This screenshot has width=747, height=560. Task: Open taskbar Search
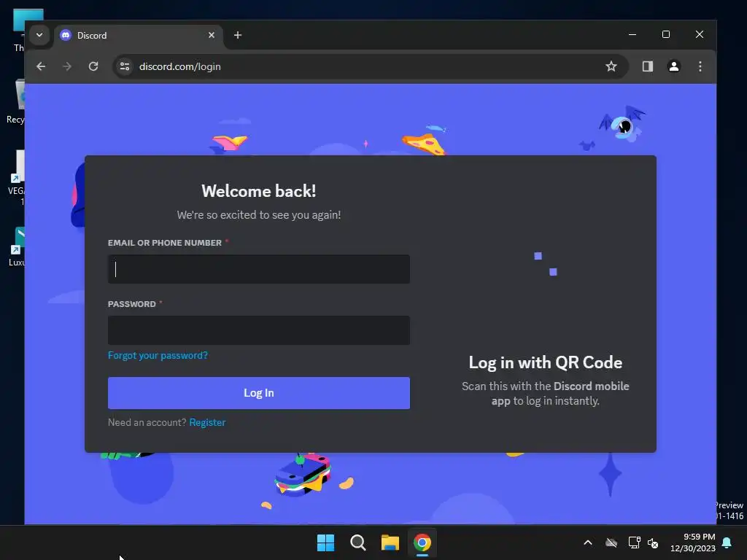pyautogui.click(x=357, y=542)
